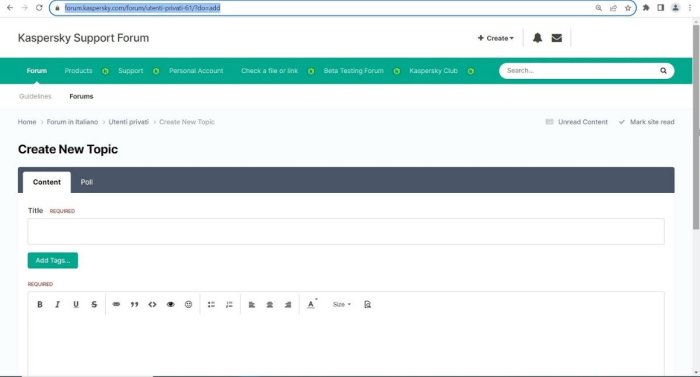This screenshot has width=700, height=377.
Task: Expand the Beta Testing Forum arrow
Action: pos(396,71)
